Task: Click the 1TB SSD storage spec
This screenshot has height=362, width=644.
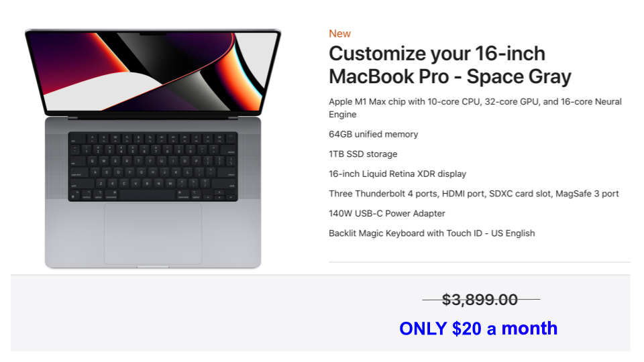Action: (363, 154)
